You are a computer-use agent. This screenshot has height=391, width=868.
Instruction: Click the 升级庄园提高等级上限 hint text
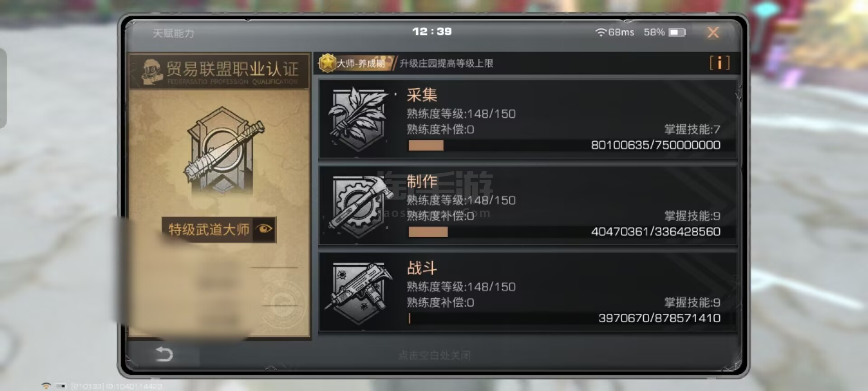point(446,63)
